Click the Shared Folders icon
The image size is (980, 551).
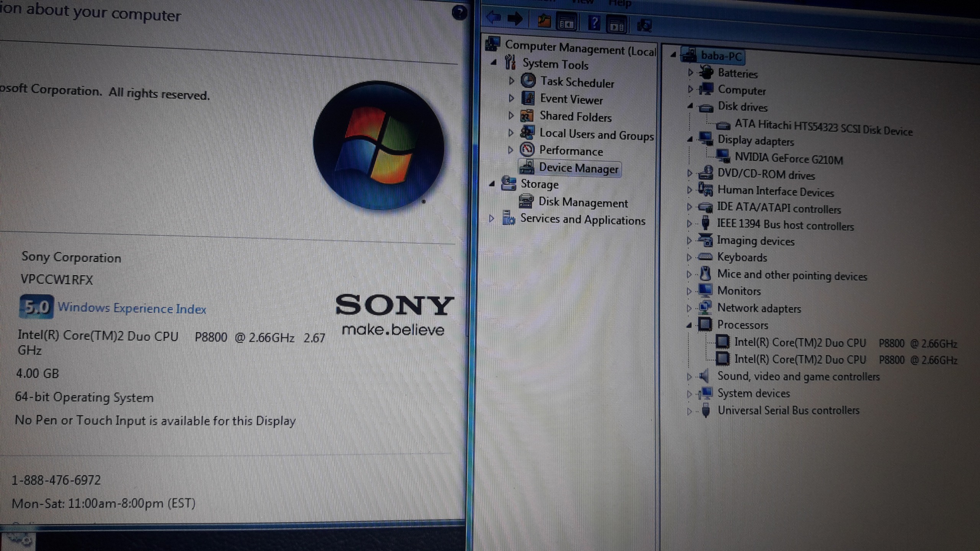527,115
